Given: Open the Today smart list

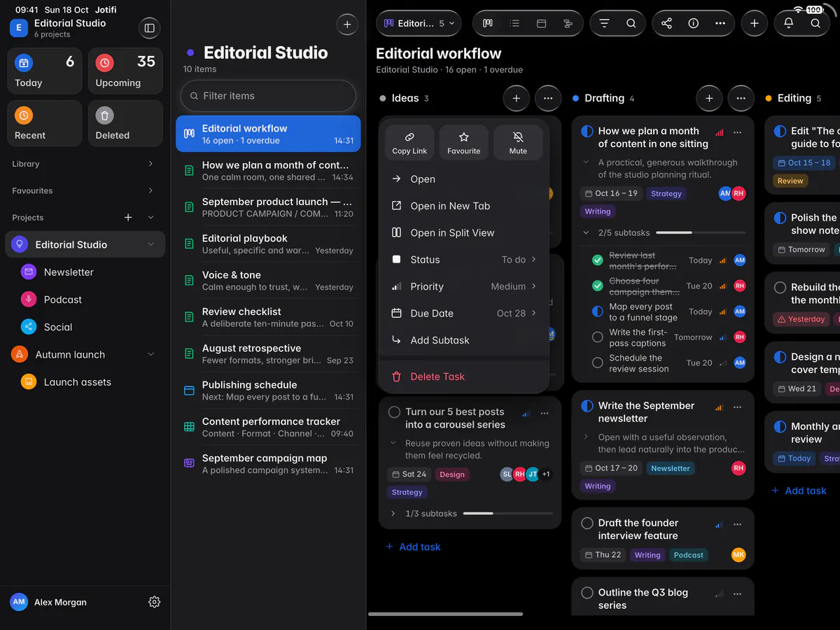Looking at the screenshot, I should (x=45, y=71).
